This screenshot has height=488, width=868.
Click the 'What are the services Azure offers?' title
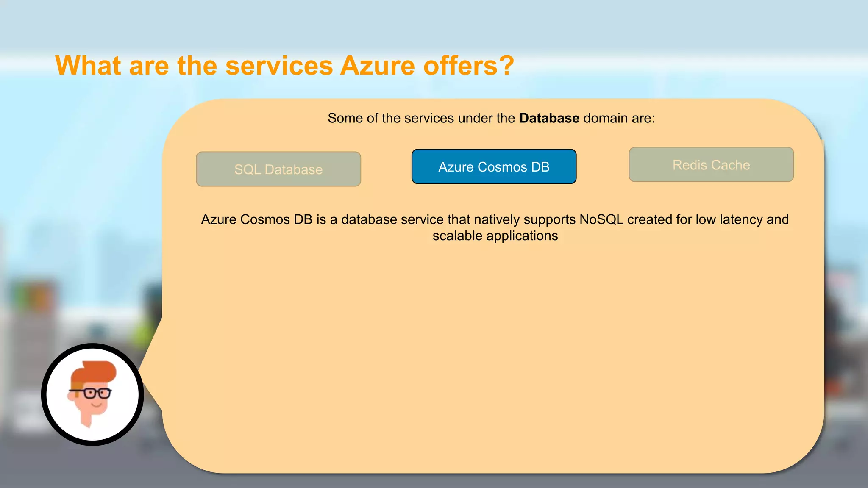(284, 66)
